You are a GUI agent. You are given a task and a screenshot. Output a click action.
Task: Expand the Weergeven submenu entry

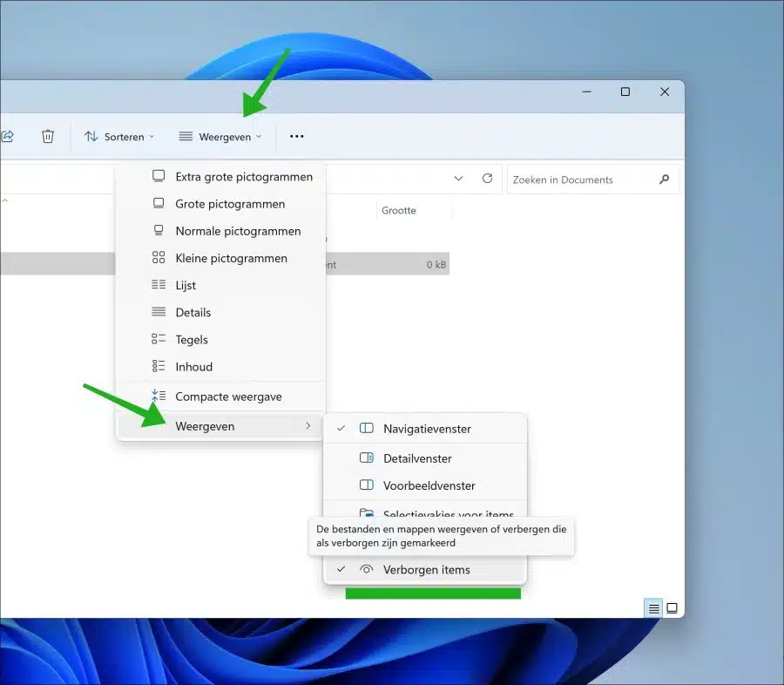pyautogui.click(x=220, y=426)
